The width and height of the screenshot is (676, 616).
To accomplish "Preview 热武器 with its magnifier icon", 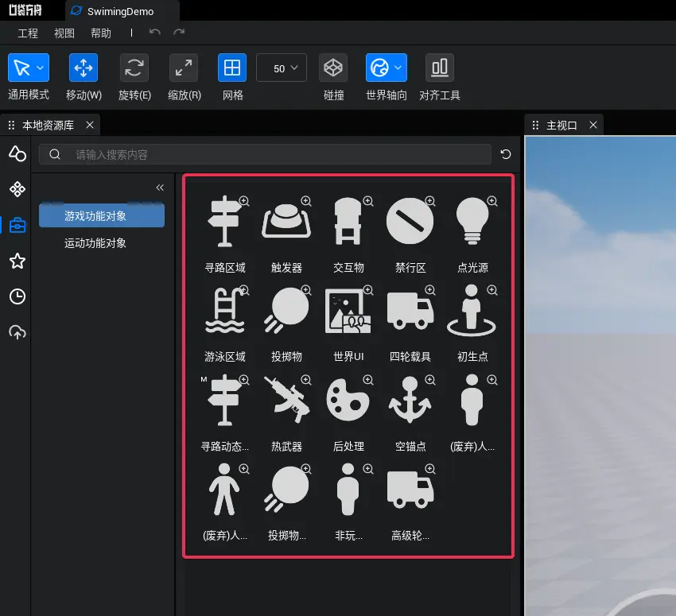I will tap(306, 379).
